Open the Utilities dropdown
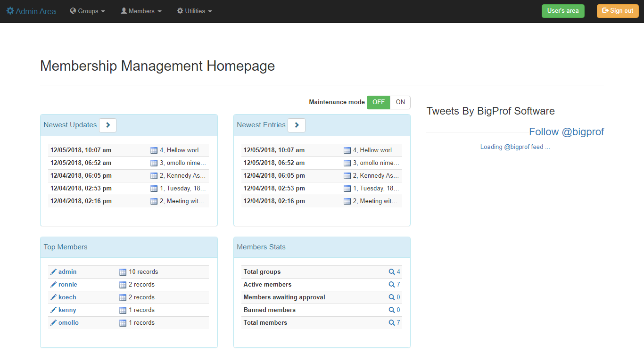Screen dimensions: 644x362 click(x=194, y=11)
